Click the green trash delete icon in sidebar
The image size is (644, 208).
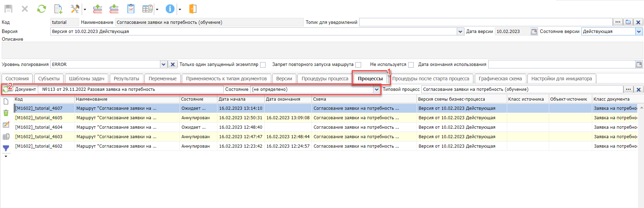[6, 113]
